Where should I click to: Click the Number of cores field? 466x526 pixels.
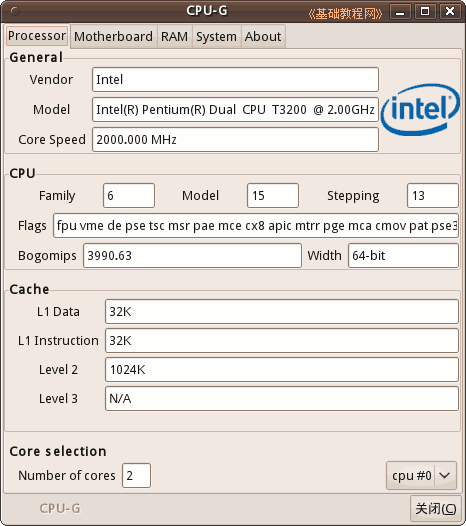coord(137,476)
